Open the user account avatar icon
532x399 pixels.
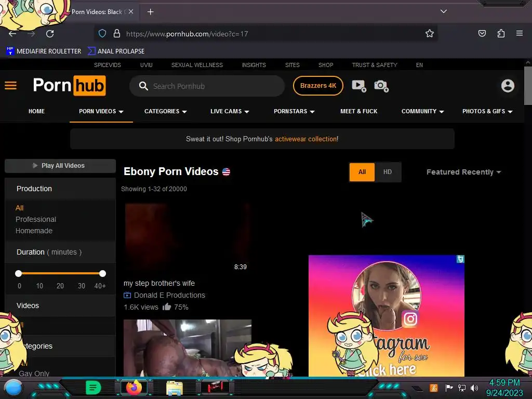pyautogui.click(x=508, y=86)
